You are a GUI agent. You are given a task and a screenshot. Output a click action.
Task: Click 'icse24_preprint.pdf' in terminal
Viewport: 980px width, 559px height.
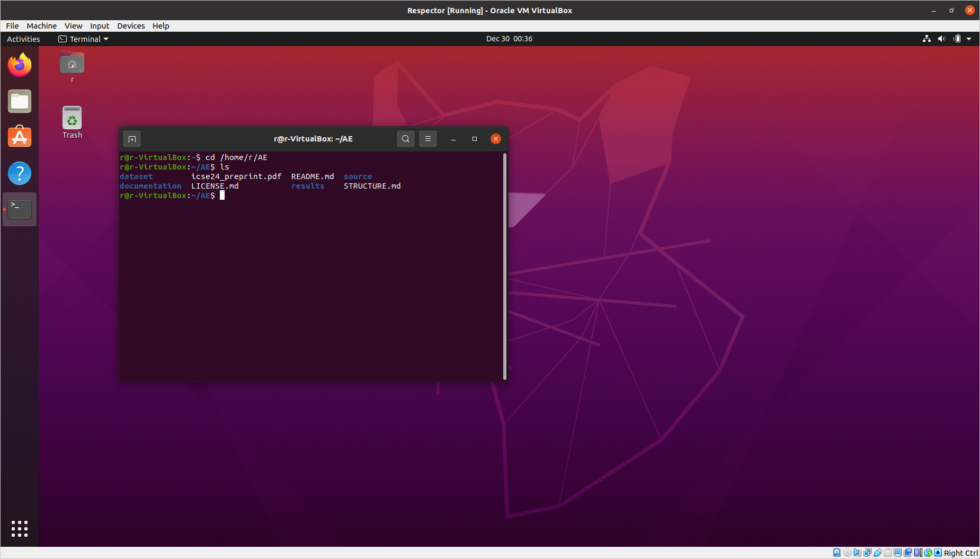coord(236,176)
